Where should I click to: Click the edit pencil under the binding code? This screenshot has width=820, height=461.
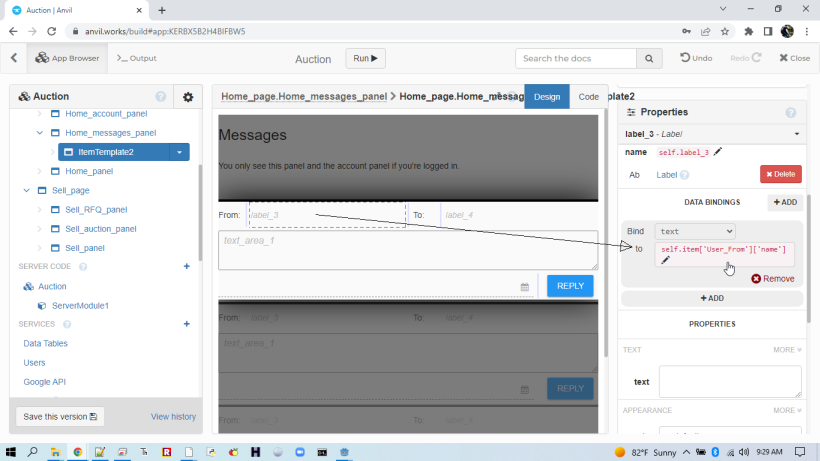pyautogui.click(x=666, y=261)
